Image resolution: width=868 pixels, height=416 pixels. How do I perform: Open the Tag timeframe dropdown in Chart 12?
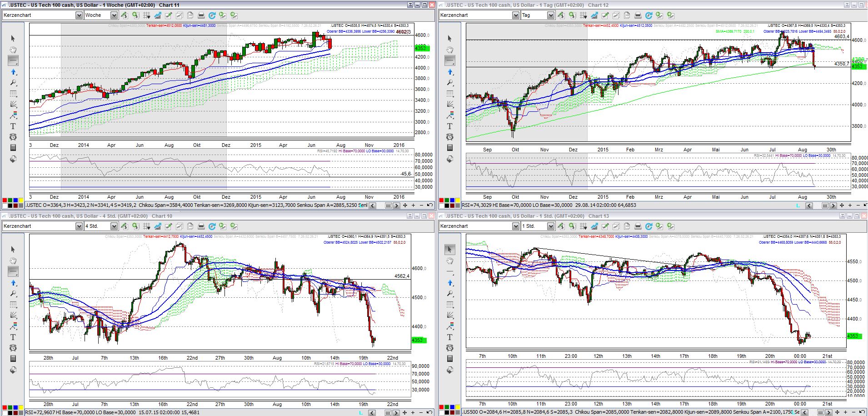coord(551,15)
